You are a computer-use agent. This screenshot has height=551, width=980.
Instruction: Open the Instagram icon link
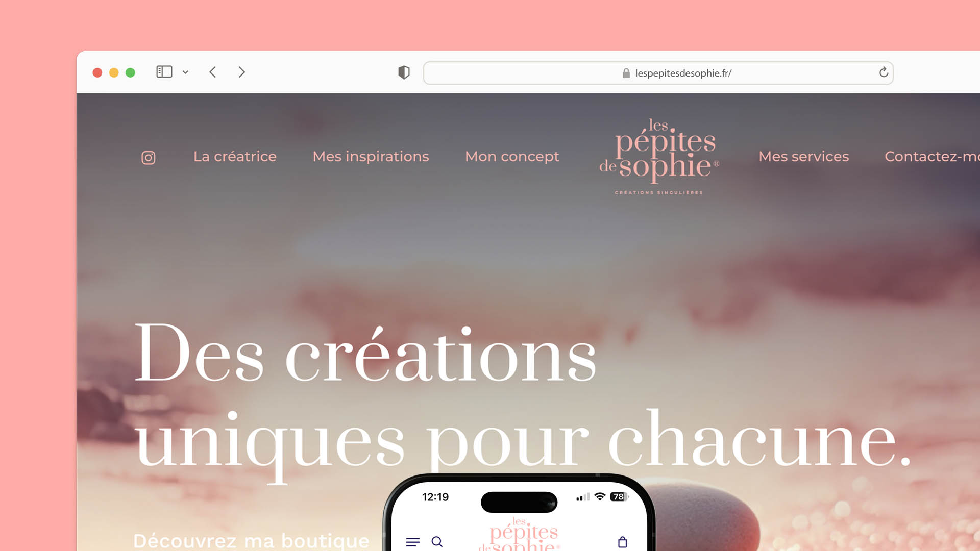(148, 158)
